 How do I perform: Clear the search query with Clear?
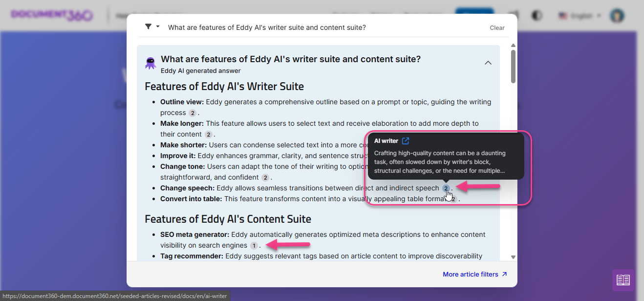497,28
